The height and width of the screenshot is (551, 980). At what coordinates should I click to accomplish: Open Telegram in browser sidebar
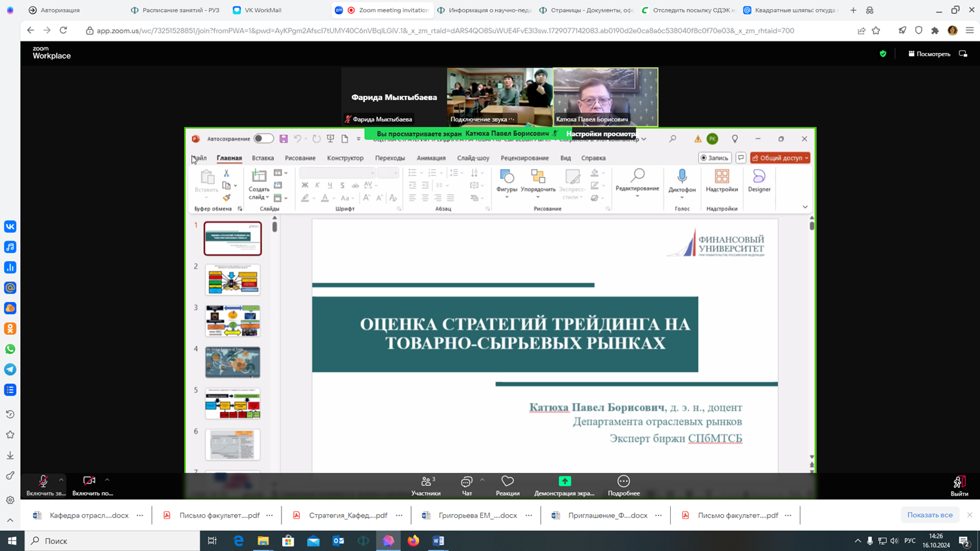point(10,370)
